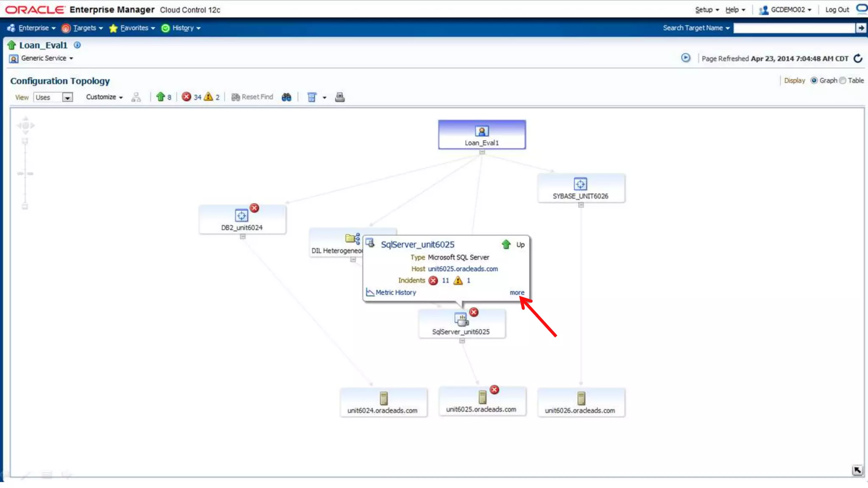Click the hierarchy icon next to Customize
Viewport: 868px width, 488px height.
click(136, 97)
